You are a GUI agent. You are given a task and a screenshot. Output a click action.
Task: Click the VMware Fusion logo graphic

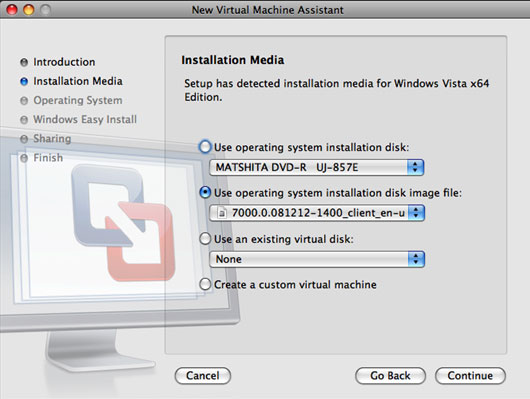point(123,222)
